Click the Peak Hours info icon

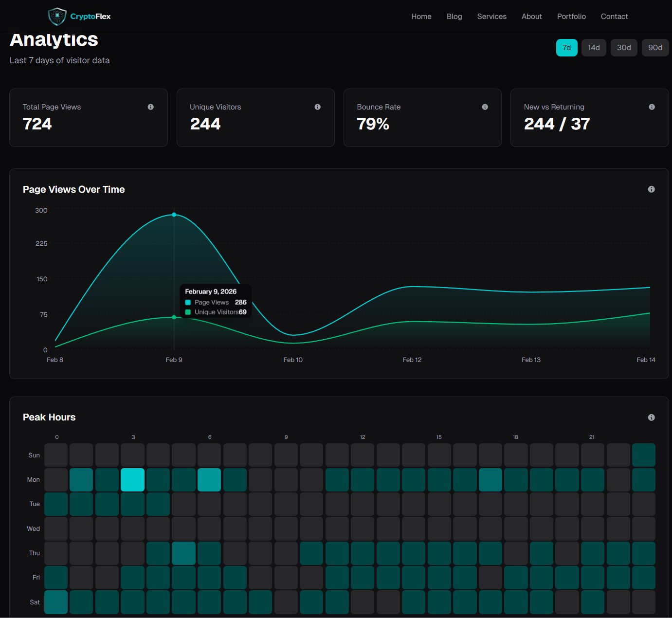click(651, 417)
